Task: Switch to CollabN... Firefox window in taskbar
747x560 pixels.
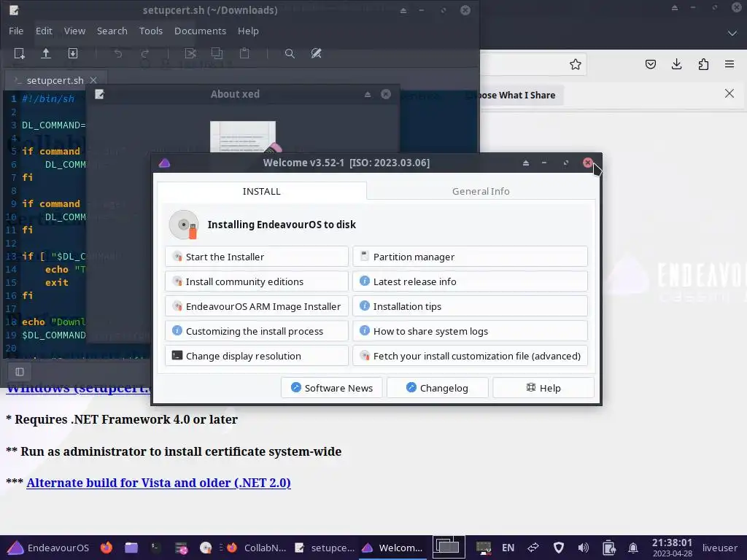Action: (x=257, y=548)
